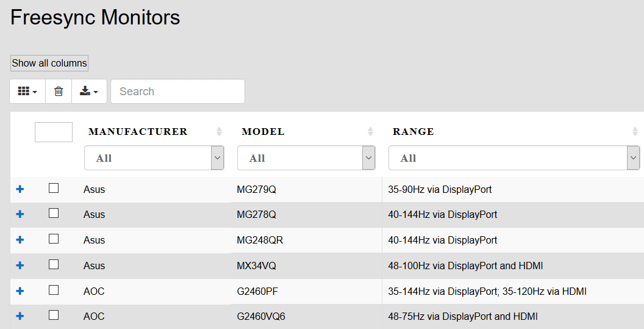Click the Search input field
Screen dimensions: 644x329
[x=178, y=92]
